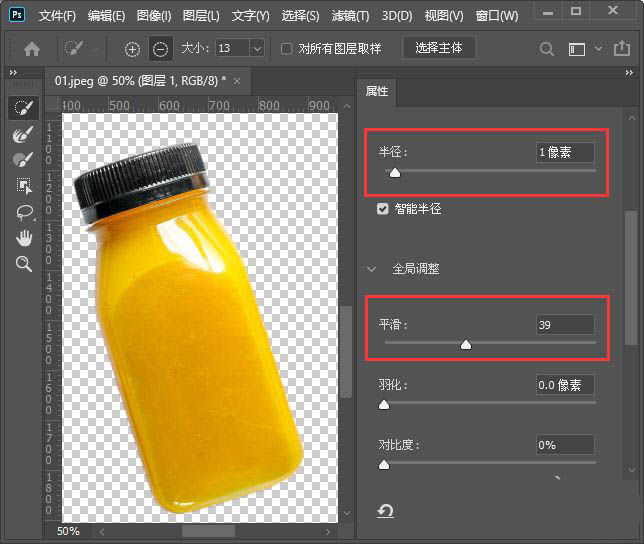Choose subtract from selection mode (minus)
Viewport: 644px width, 544px height.
point(160,49)
